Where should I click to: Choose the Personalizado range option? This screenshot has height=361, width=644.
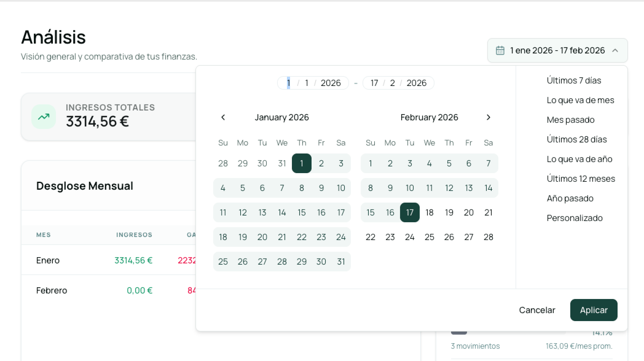tap(575, 218)
